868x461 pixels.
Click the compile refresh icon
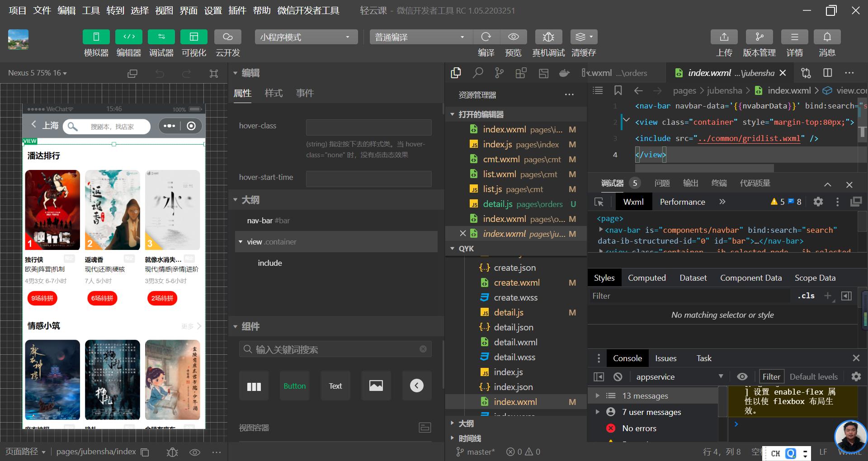tap(486, 37)
